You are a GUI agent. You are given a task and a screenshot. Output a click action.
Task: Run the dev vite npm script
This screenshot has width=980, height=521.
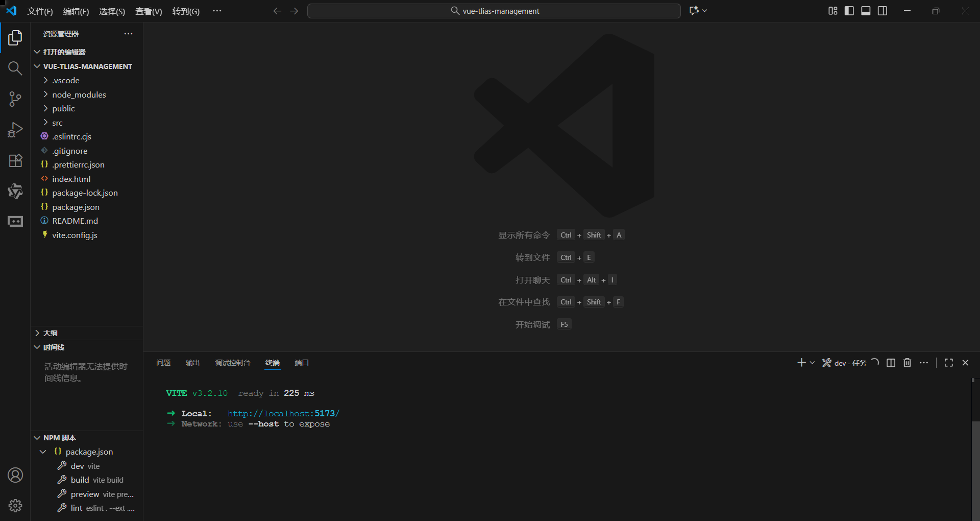point(87,466)
